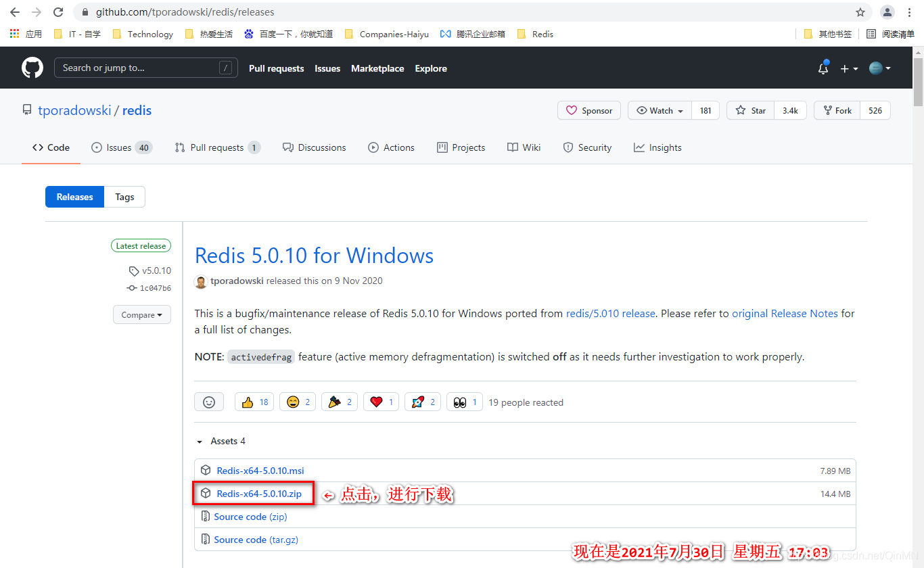
Task: Open the user avatar dropdown menu
Action: point(879,68)
